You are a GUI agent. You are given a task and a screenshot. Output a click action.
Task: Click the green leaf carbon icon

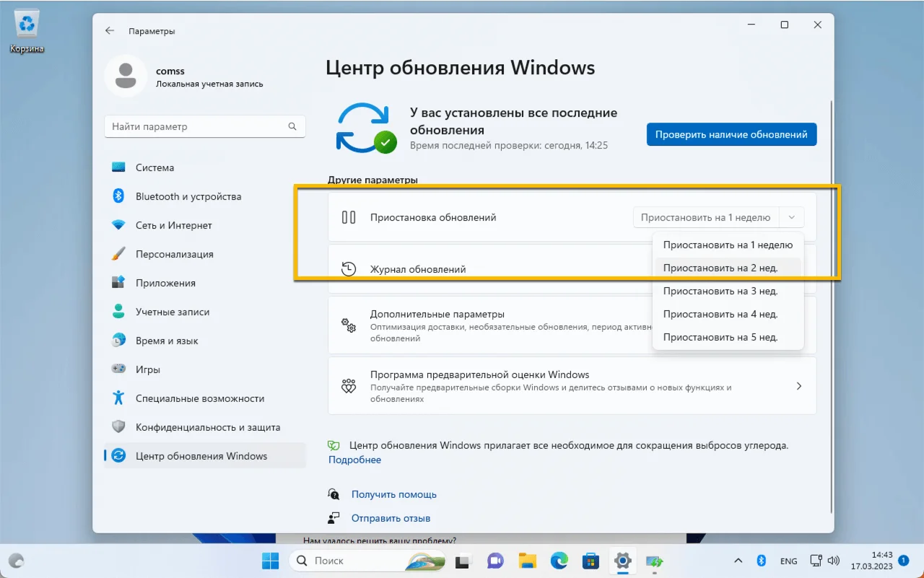(334, 446)
